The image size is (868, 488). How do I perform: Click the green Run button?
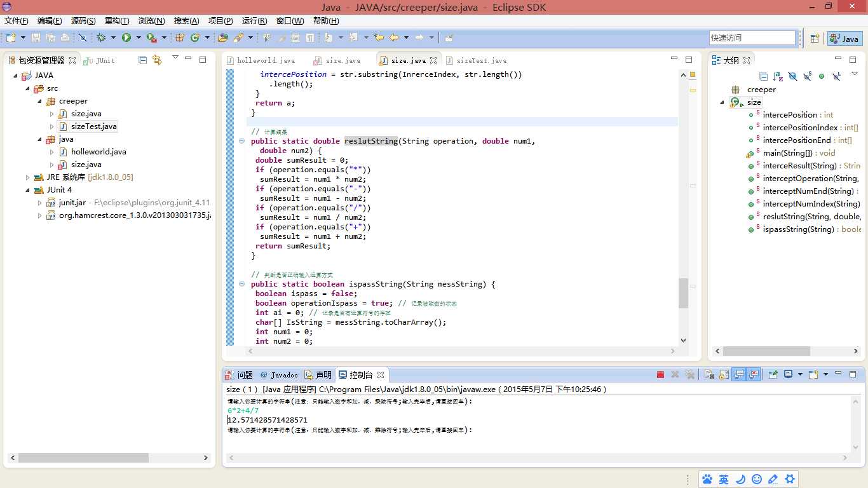click(x=126, y=37)
